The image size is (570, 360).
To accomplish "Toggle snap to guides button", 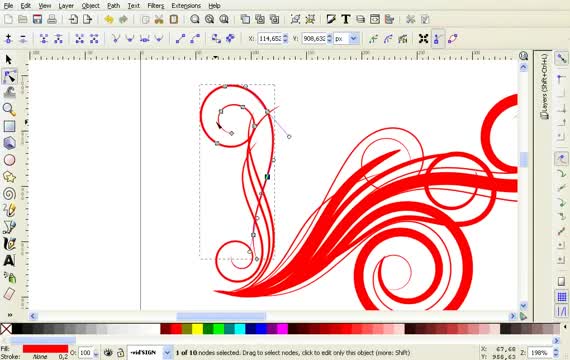I will click(x=562, y=311).
